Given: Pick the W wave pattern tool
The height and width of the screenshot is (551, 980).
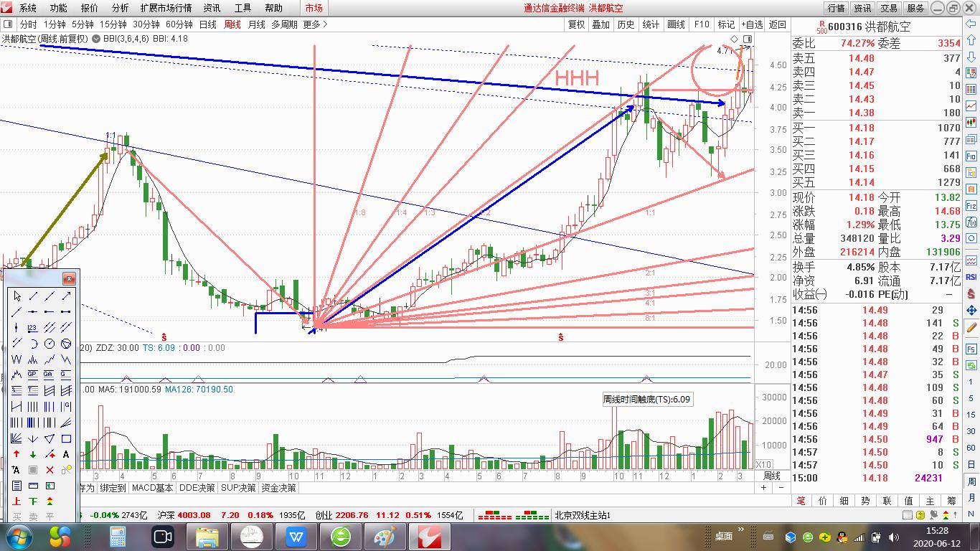Looking at the screenshot, I should [x=17, y=359].
